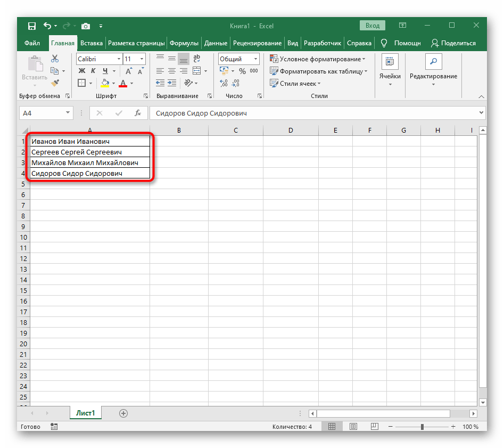Switch to the Вставка tab
Screen dimensions: 504x448
pos(92,43)
